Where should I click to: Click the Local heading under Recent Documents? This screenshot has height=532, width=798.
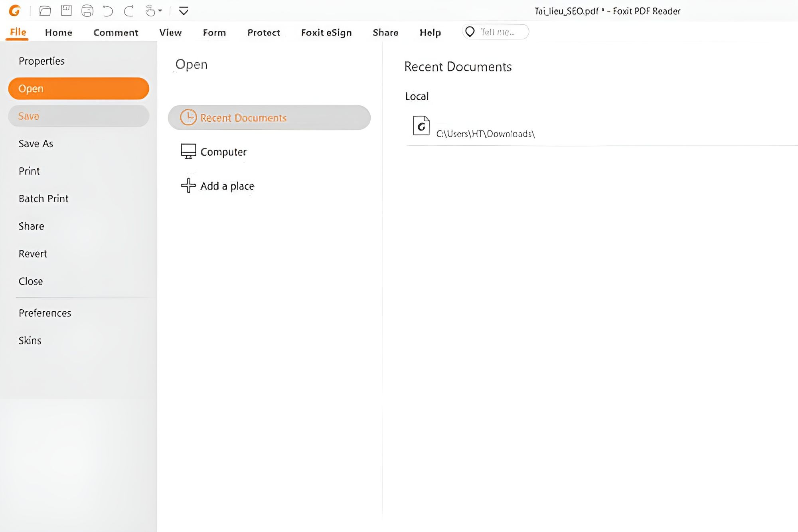417,96
